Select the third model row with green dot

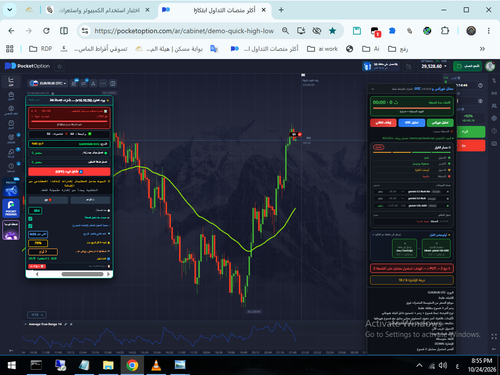(x=412, y=206)
